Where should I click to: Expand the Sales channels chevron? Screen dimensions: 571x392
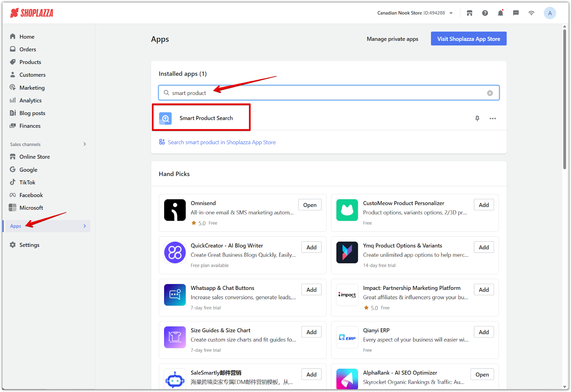click(x=85, y=144)
